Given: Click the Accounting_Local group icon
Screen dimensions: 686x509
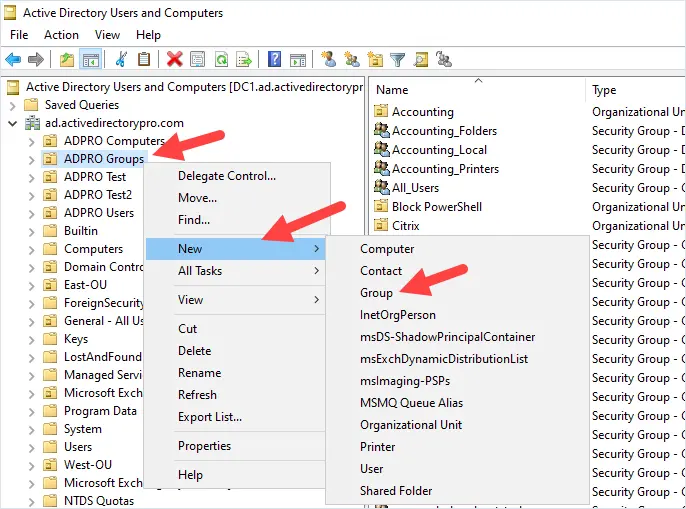Looking at the screenshot, I should pos(382,149).
